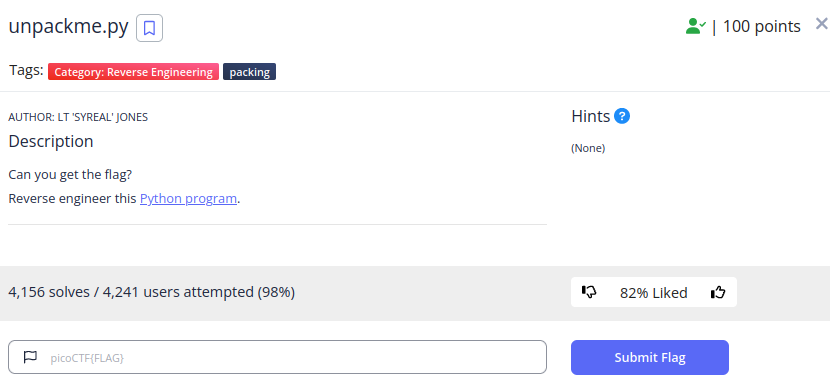This screenshot has height=387, width=830.
Task: Open the Hints help question icon
Action: 622,116
